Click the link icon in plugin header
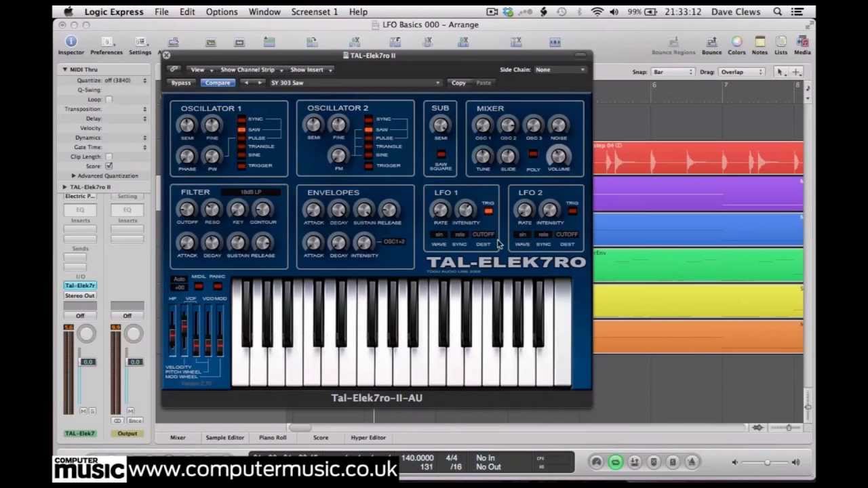This screenshot has height=488, width=868. [x=174, y=69]
